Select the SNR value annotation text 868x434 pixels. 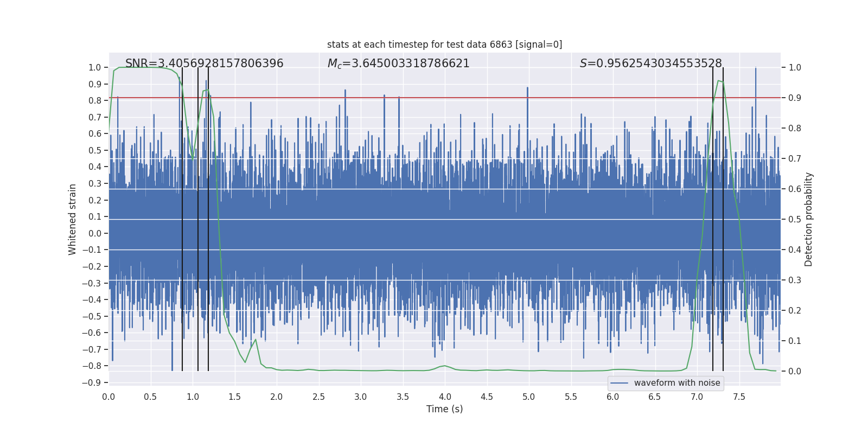point(204,63)
